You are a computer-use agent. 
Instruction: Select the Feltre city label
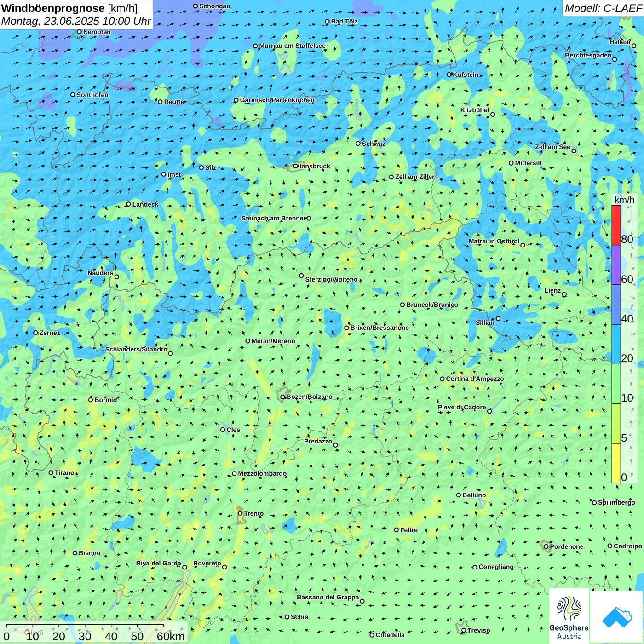click(408, 530)
